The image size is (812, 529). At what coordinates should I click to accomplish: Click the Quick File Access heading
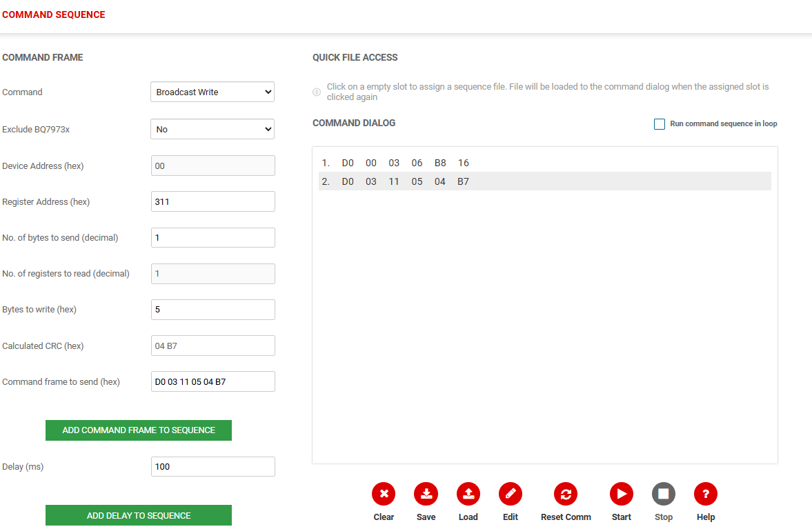355,57
